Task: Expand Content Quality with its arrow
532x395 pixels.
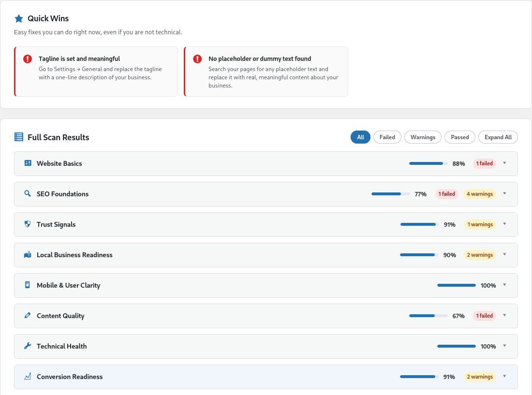Action: tap(504, 315)
